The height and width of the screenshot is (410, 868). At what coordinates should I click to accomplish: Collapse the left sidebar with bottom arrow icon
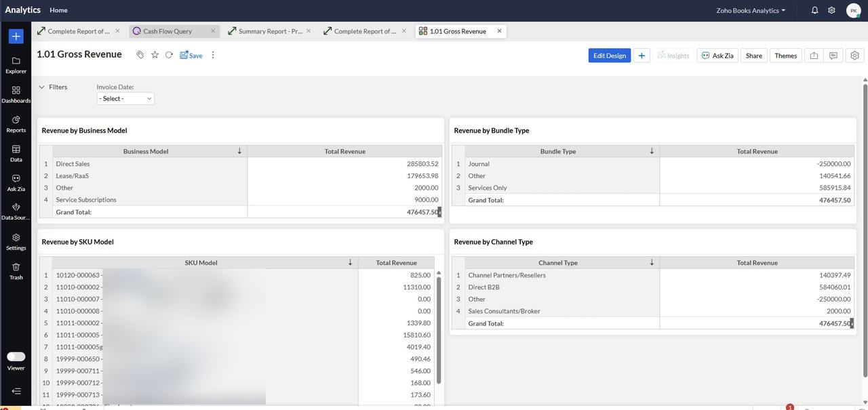(x=16, y=391)
